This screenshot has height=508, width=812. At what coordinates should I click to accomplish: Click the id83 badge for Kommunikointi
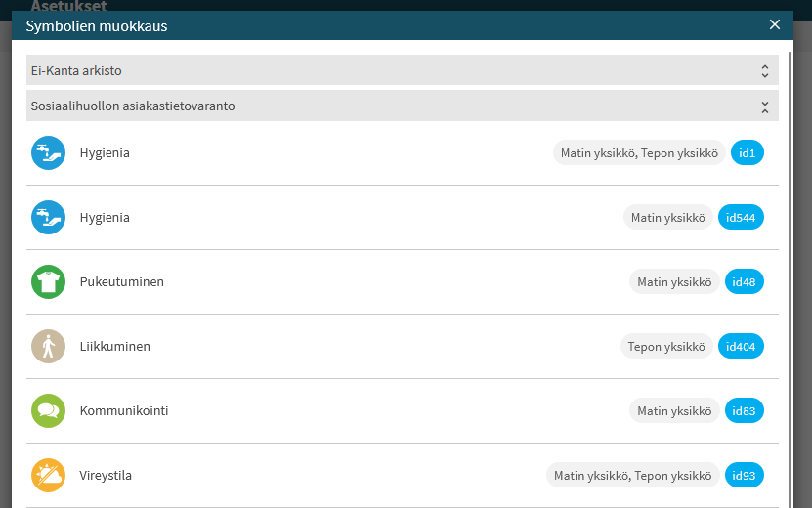[x=745, y=410]
